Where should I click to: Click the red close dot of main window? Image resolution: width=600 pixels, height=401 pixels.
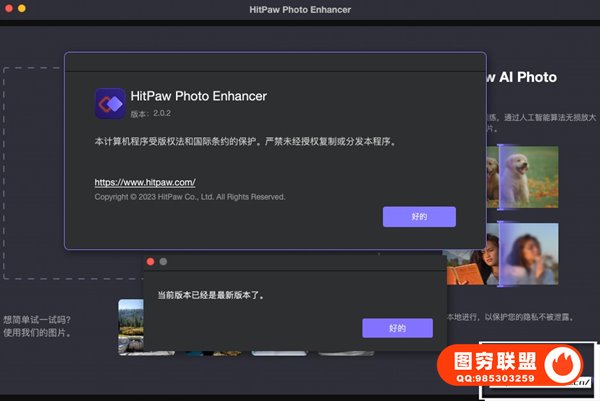point(8,8)
